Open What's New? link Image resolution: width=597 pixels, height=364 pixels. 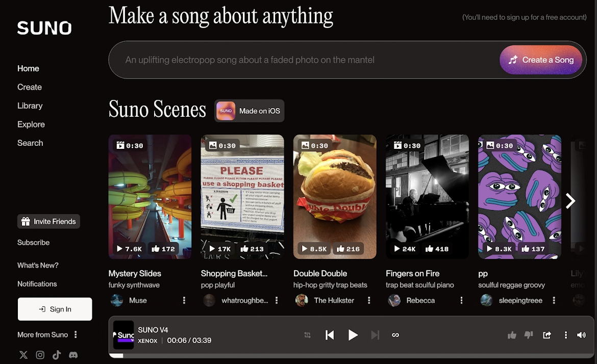click(38, 266)
